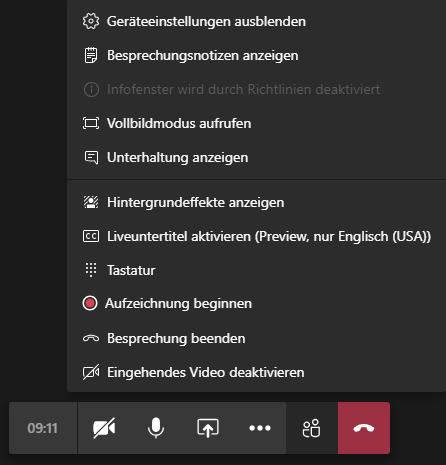Hang up with the red phone button

(364, 428)
